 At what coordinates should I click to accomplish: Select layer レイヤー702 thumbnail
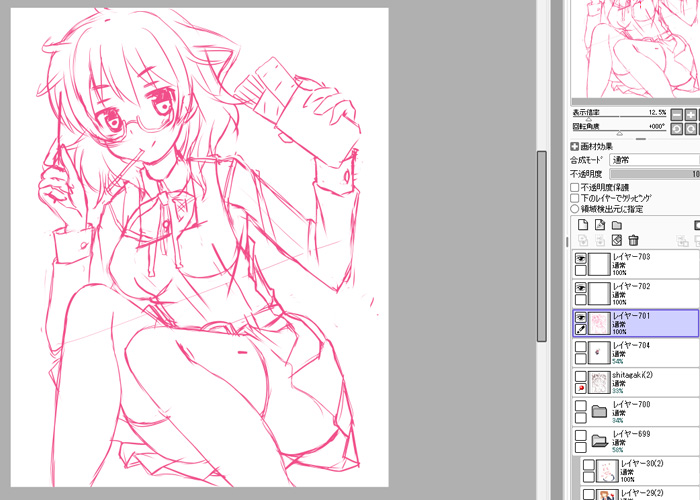(599, 294)
